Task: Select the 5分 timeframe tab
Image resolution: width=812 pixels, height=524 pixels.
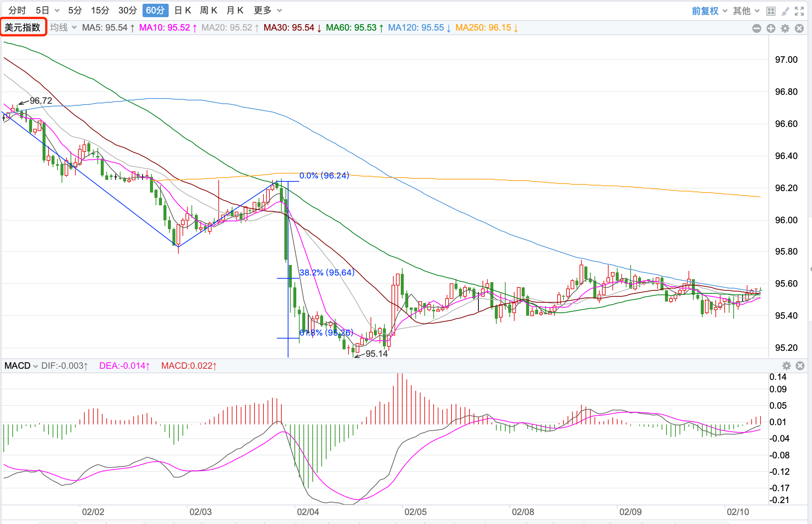Action: pyautogui.click(x=75, y=10)
